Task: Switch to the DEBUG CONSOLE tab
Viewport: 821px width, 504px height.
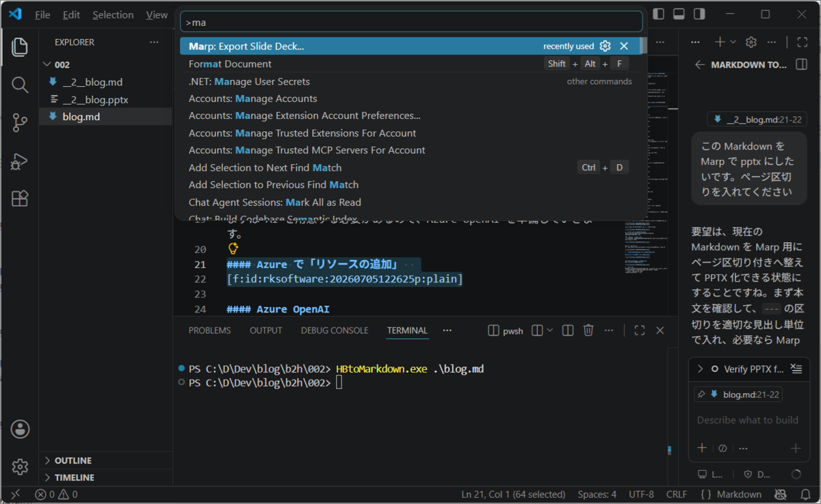Action: [x=334, y=330]
